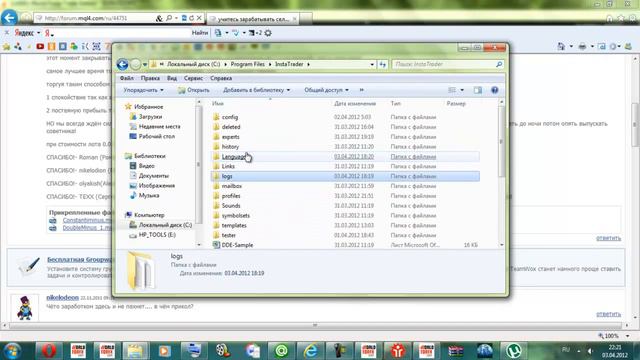640x360 pixels.
Task: Open Internet Explorer taskbar icon
Action: pos(311,351)
